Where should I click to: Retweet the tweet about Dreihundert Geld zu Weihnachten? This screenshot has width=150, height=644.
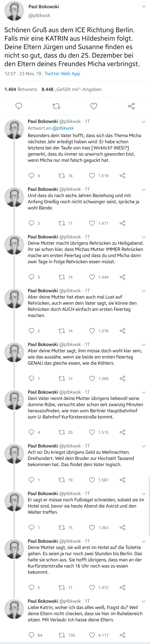click(62, 480)
